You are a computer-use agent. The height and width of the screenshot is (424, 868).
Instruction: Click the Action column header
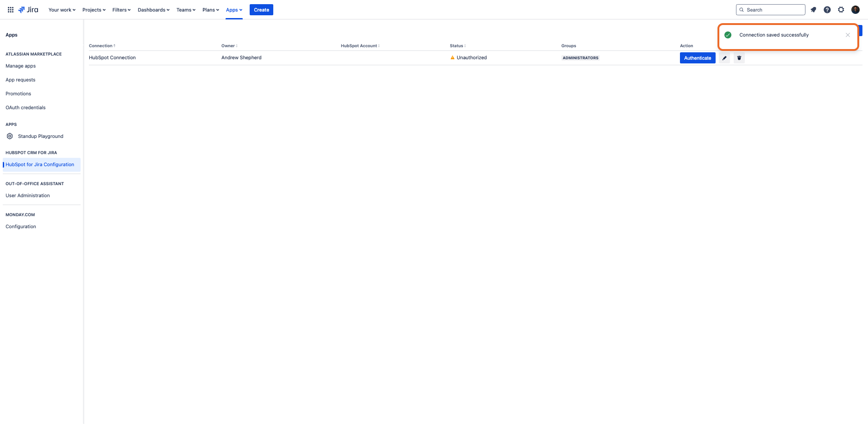point(686,46)
